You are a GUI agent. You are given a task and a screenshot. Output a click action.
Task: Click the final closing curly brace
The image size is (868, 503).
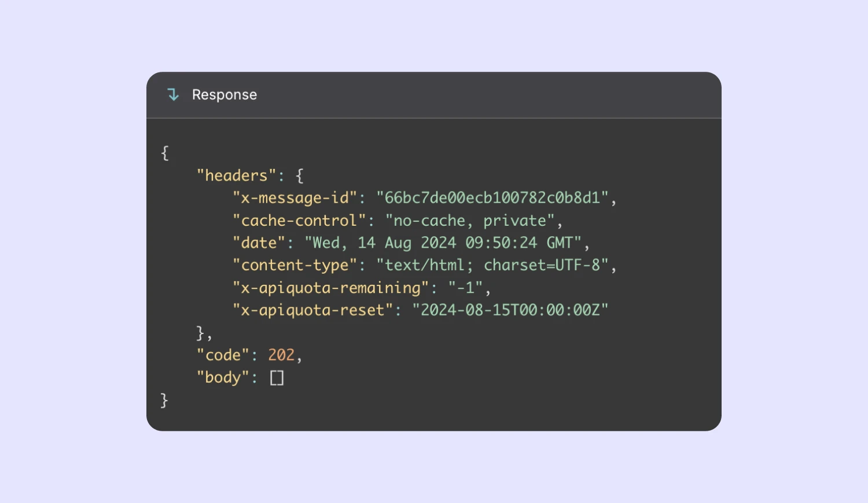pos(164,400)
